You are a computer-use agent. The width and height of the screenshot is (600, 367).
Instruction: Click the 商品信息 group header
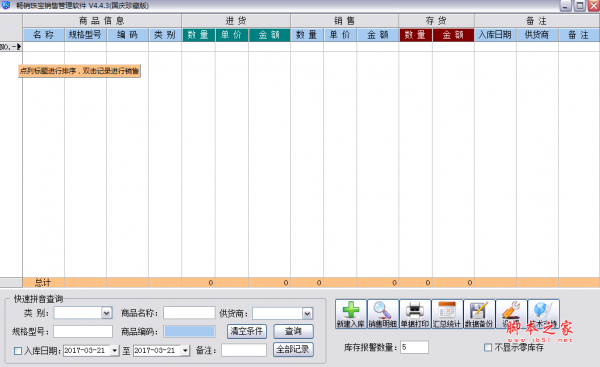pos(102,21)
